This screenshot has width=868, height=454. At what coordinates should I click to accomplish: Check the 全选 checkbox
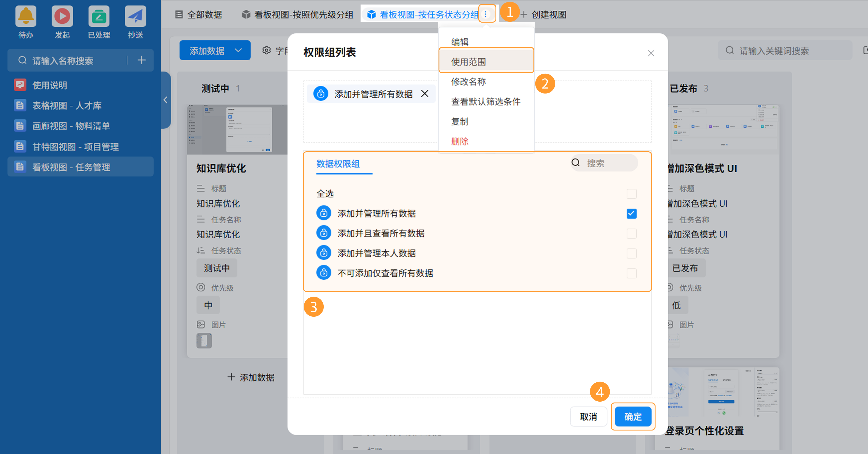pos(631,194)
